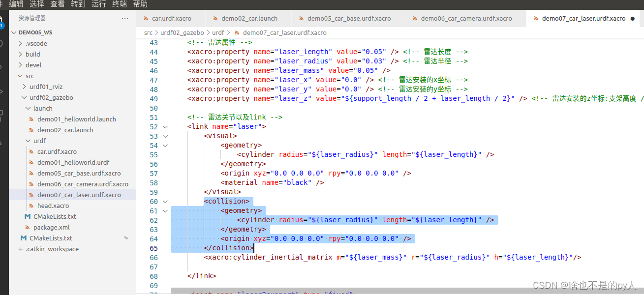
Task: Click line number 66 in the gutter
Action: click(153, 257)
